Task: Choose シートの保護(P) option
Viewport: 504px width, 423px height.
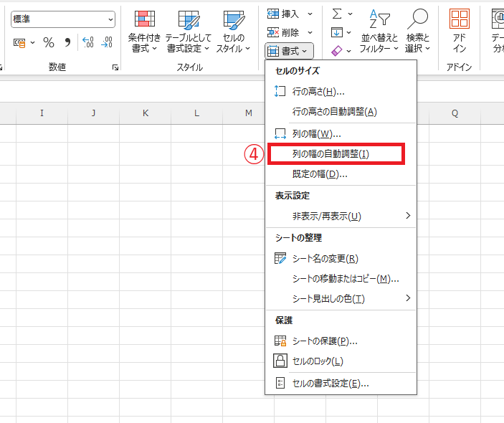Action: coord(341,341)
